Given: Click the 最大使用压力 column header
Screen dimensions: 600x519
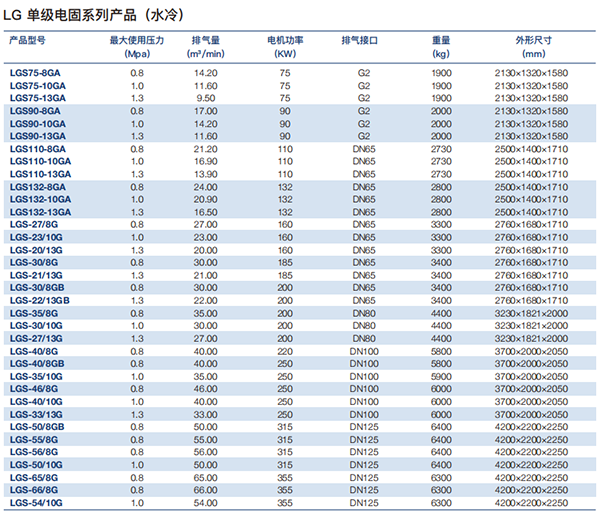Looking at the screenshot, I should 137,40.
